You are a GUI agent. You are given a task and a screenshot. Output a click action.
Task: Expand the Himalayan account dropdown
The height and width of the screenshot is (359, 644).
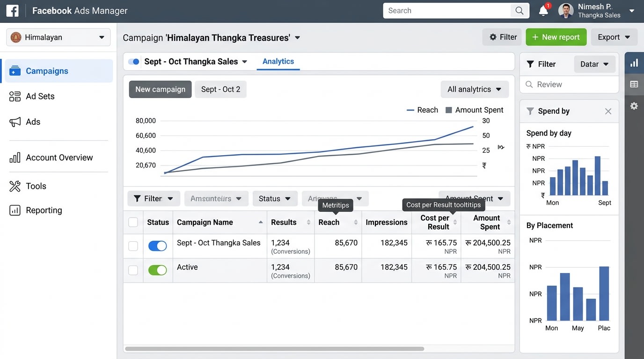[59, 37]
